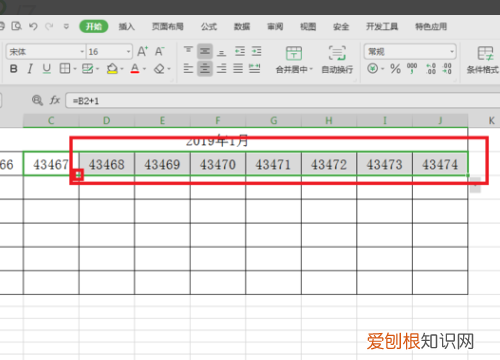Click the merge and center icon
Image resolution: width=500 pixels, height=360 pixels.
(294, 53)
